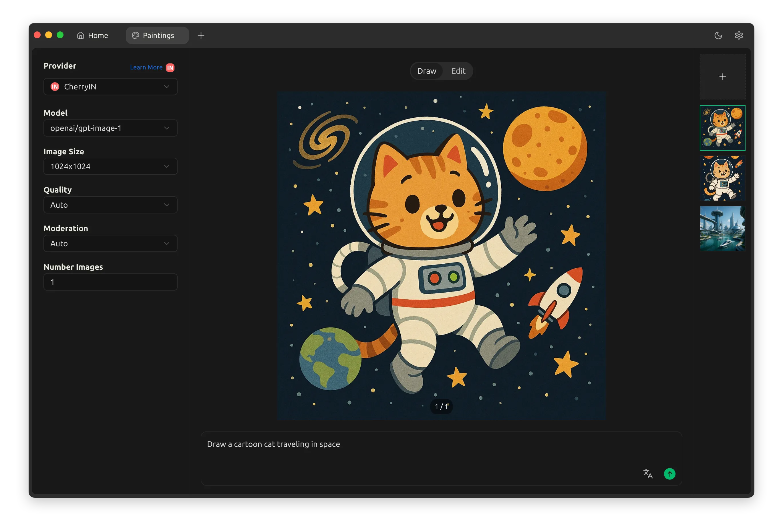Open the Image Size 1024x1024 dropdown
Viewport: 783px width, 532px height.
click(x=110, y=166)
